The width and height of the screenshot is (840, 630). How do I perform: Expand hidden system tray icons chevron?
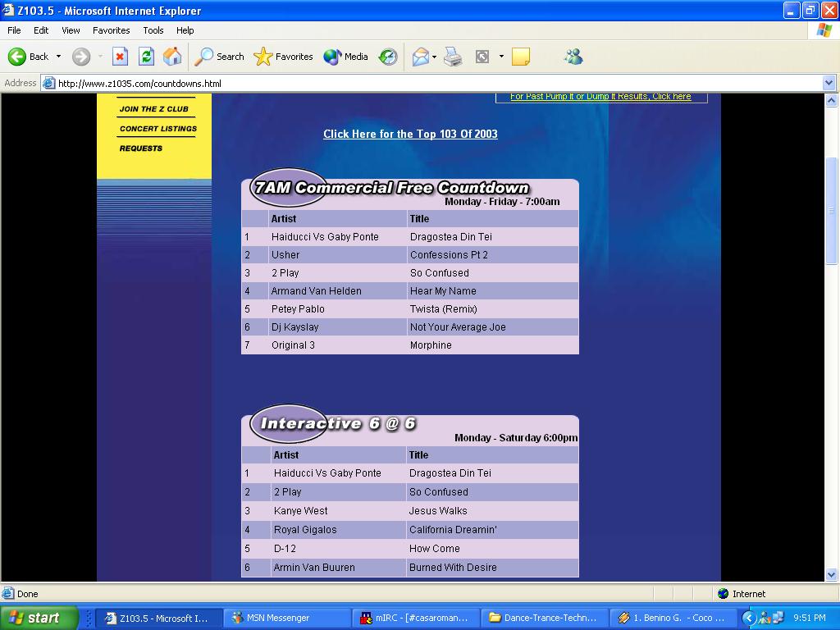click(748, 618)
